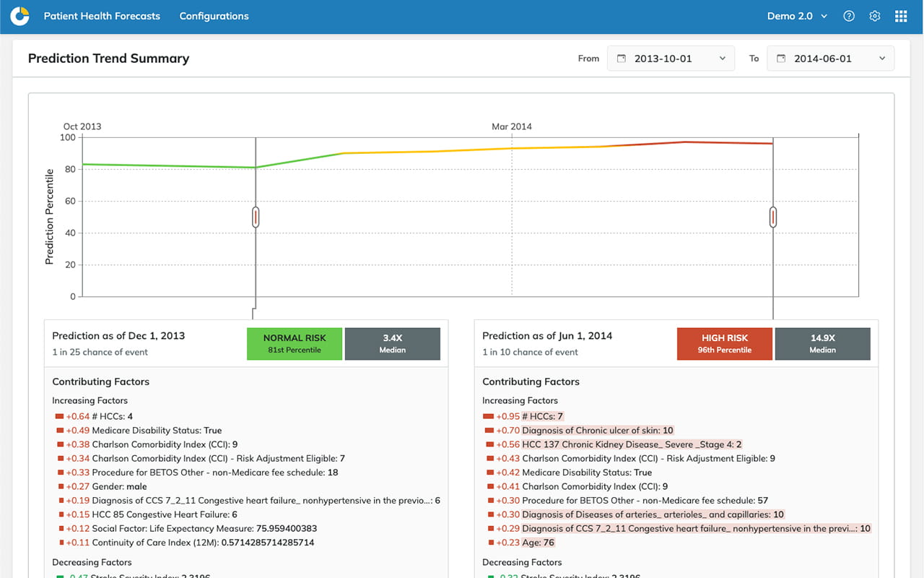The width and height of the screenshot is (924, 578).
Task: Open Patient Health Forecasts menu
Action: click(x=102, y=16)
